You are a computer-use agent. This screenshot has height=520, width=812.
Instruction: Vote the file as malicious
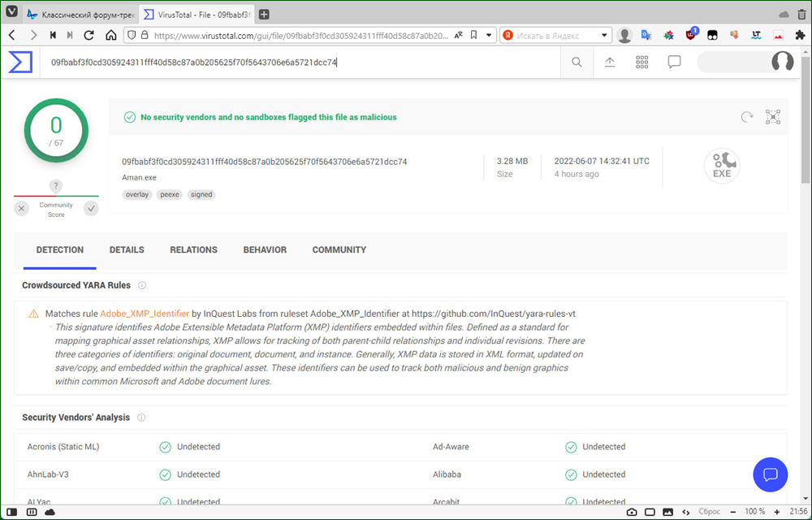[21, 209]
